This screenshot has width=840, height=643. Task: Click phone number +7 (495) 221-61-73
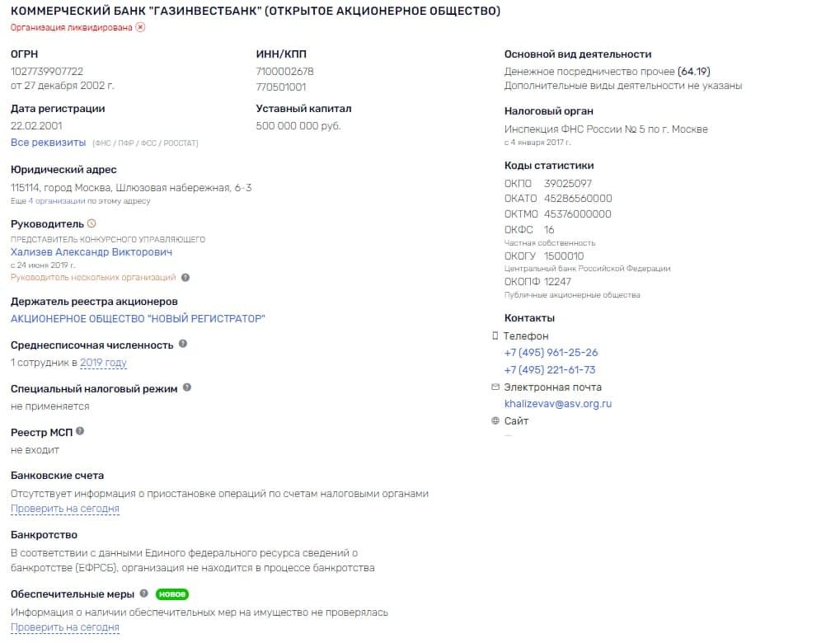coord(550,369)
